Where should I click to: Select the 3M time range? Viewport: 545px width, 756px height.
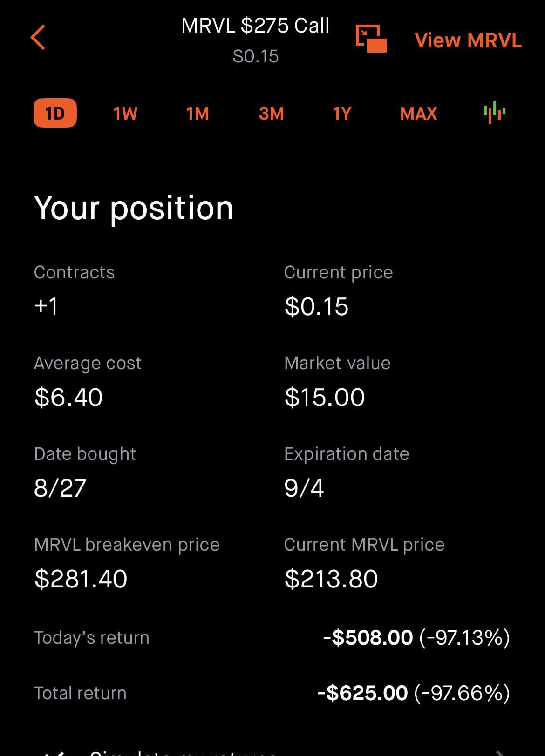(x=271, y=114)
